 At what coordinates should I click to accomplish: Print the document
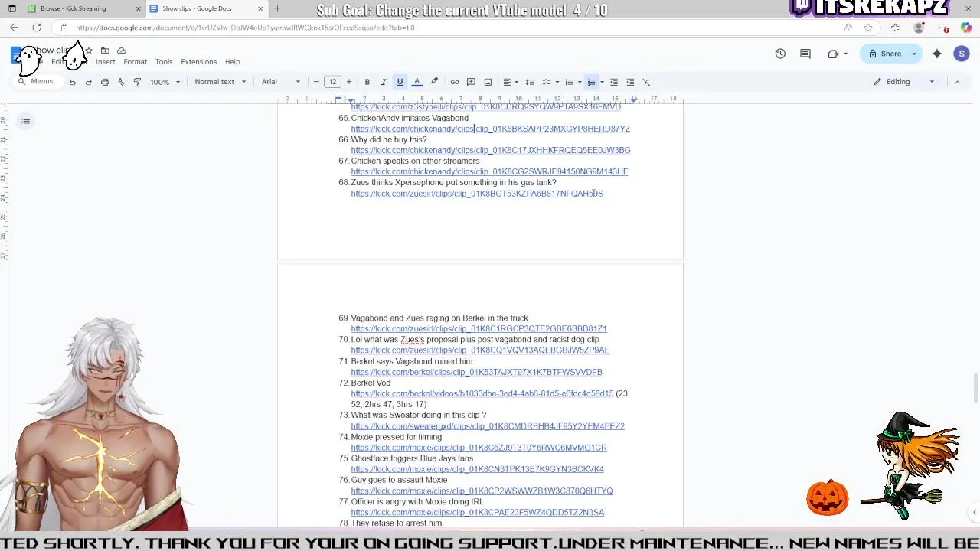pos(105,82)
